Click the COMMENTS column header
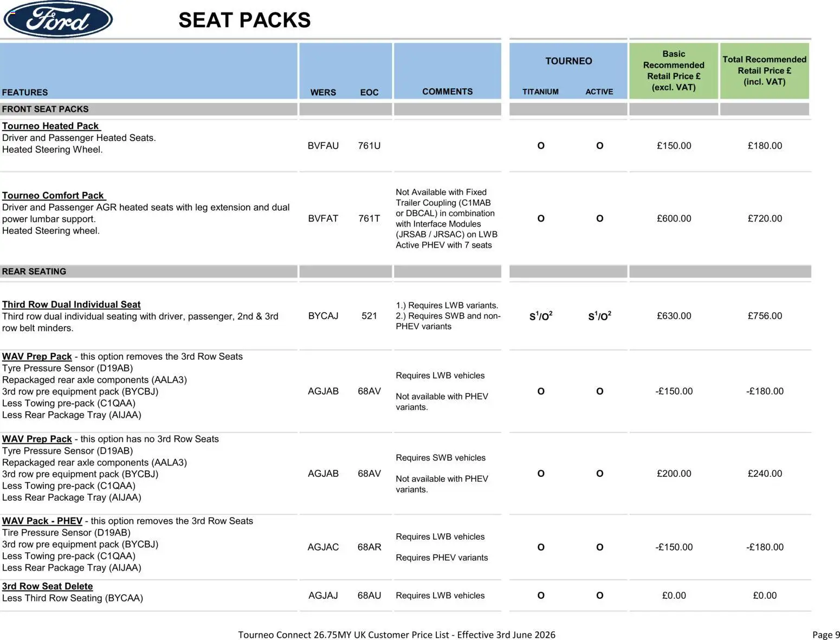Screen dimensions: 840x640 [447, 92]
